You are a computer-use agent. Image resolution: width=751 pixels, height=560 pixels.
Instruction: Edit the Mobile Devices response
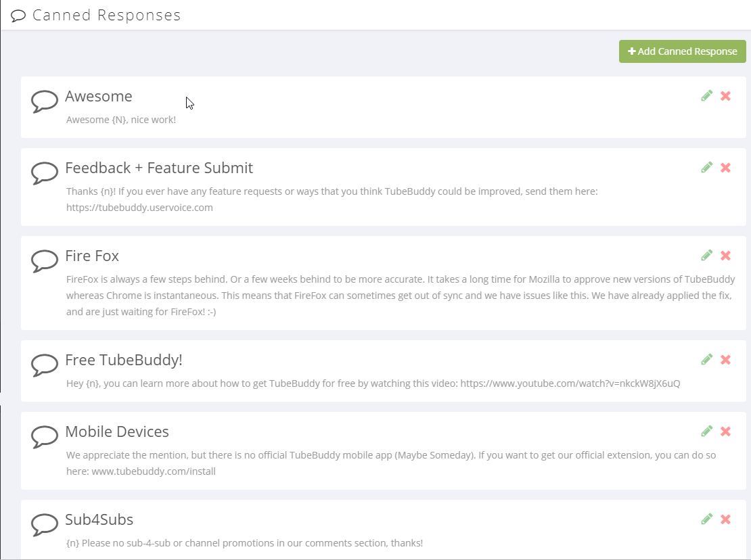click(x=707, y=431)
